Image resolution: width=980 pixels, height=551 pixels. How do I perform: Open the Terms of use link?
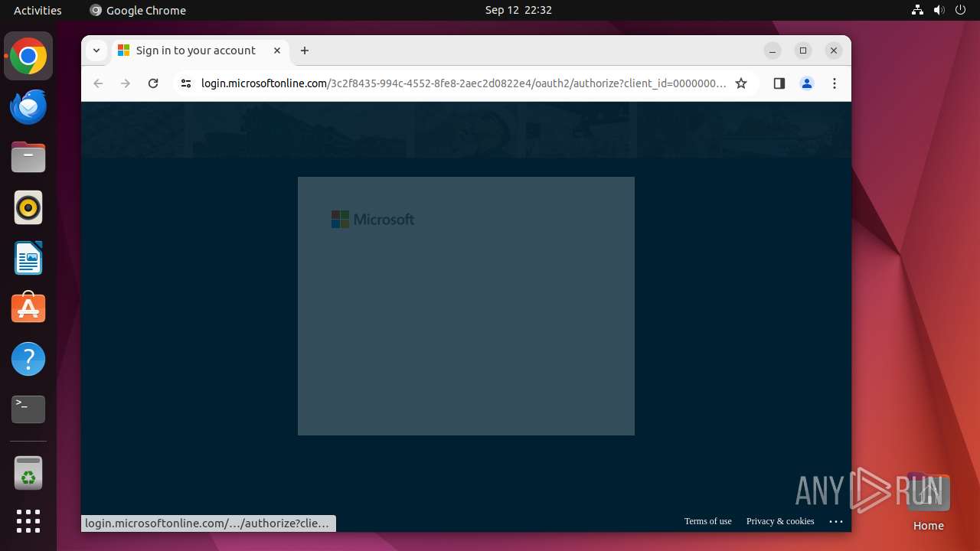tap(708, 521)
